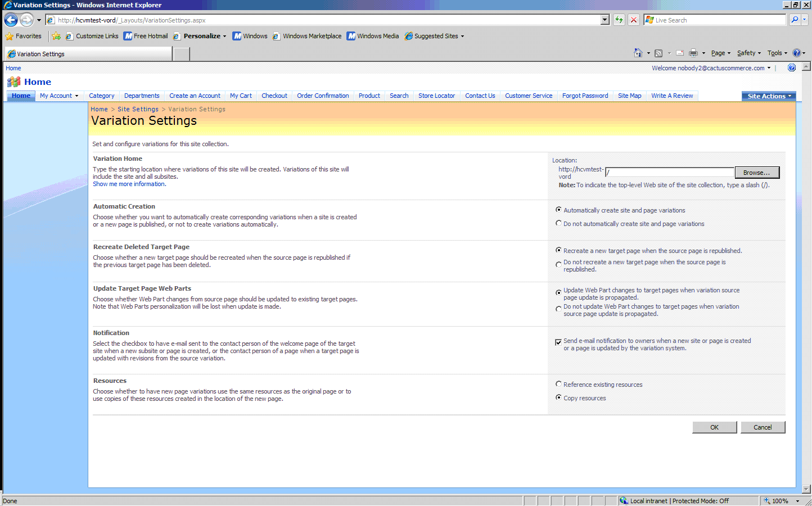Viewport: 812px width, 506px height.
Task: Select Recreate a new target page option
Action: click(x=558, y=250)
